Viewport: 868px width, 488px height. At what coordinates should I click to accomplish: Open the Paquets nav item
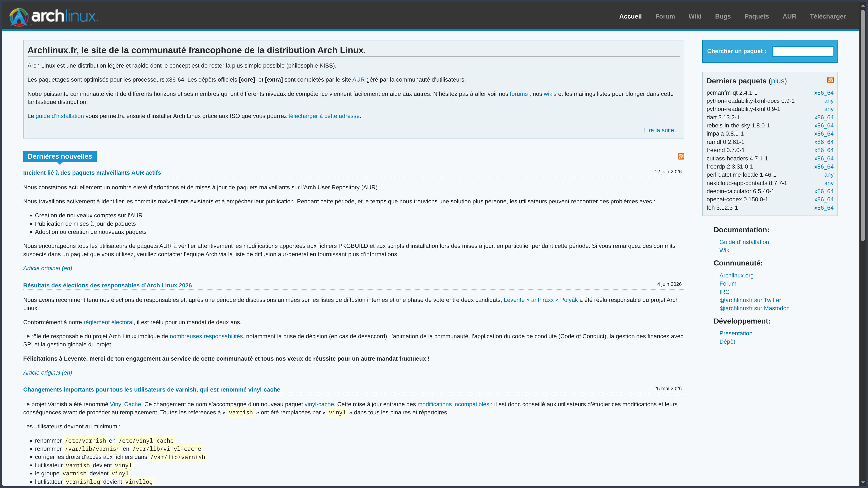757,16
